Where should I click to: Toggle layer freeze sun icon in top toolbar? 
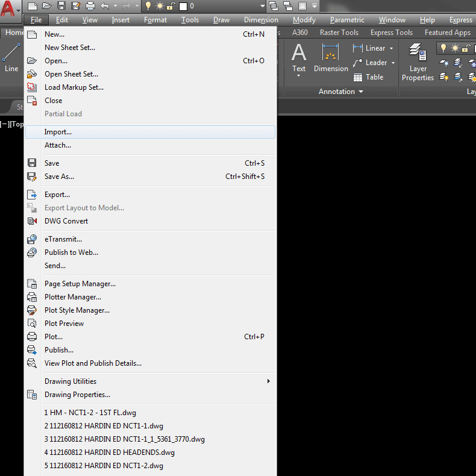click(160, 6)
